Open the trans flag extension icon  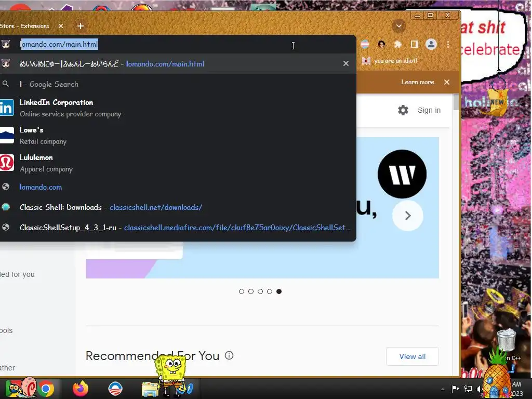tap(365, 44)
